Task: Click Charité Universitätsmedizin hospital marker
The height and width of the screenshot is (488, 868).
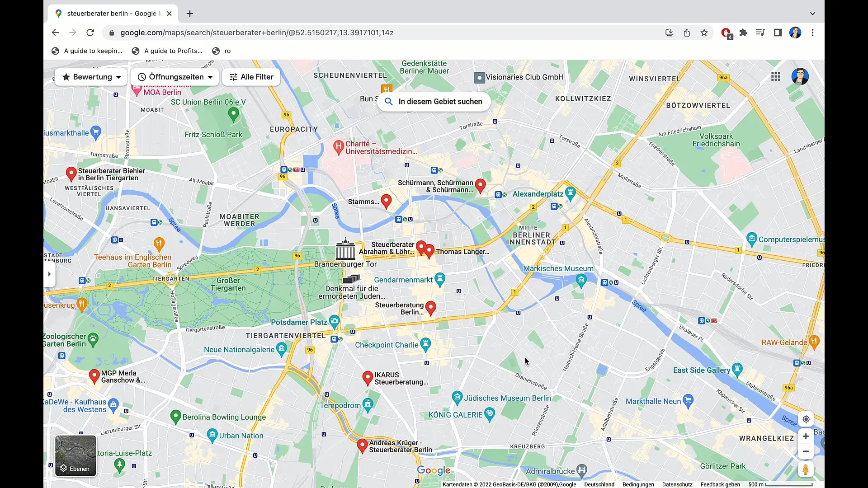Action: pos(338,147)
